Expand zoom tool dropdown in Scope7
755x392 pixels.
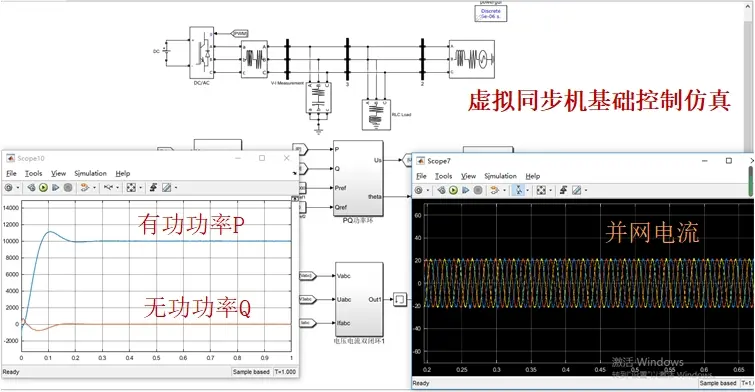pyautogui.click(x=527, y=190)
